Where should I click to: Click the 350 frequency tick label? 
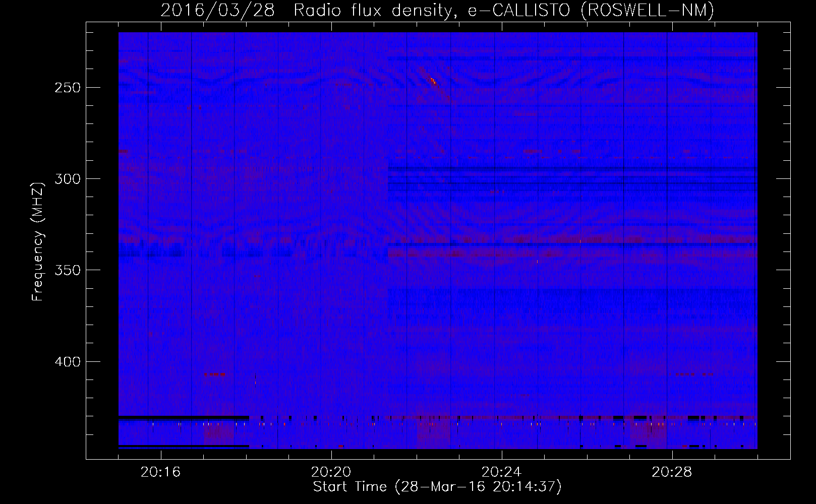[x=68, y=270]
